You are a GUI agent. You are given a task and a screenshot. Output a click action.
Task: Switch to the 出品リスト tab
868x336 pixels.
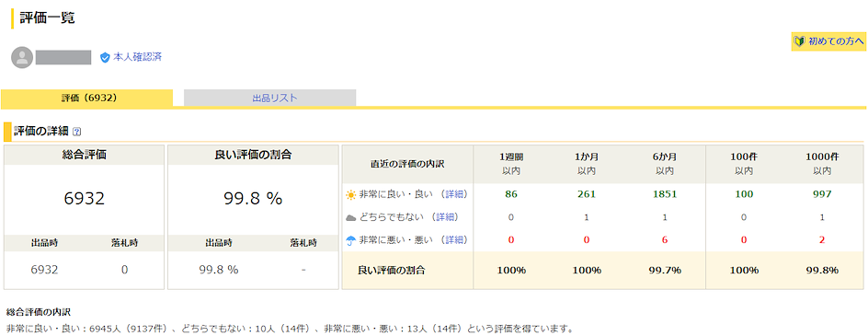coord(269,98)
